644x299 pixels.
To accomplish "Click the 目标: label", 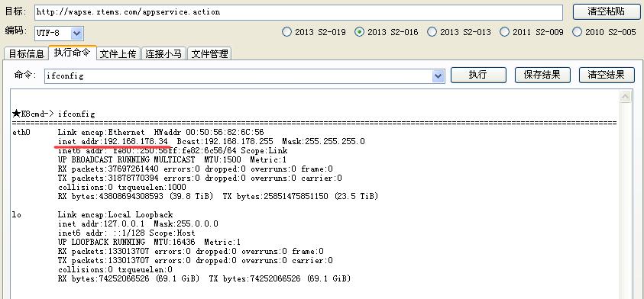I will [x=15, y=11].
